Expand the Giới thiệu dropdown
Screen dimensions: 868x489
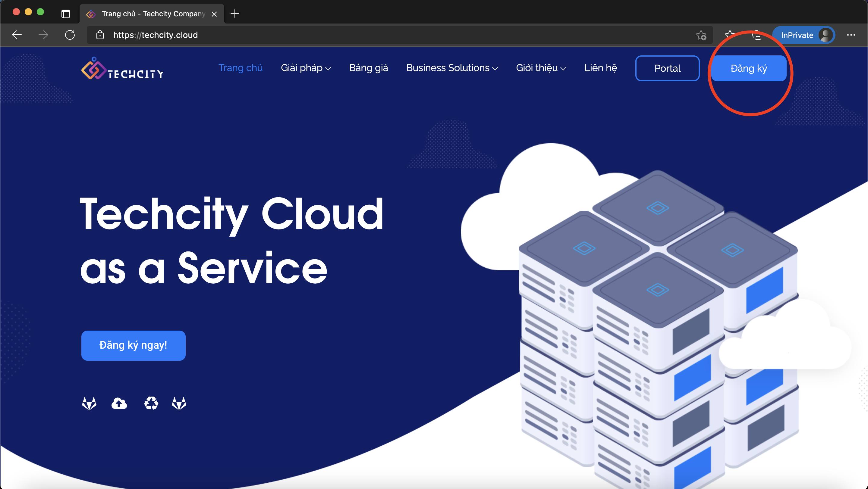click(541, 68)
